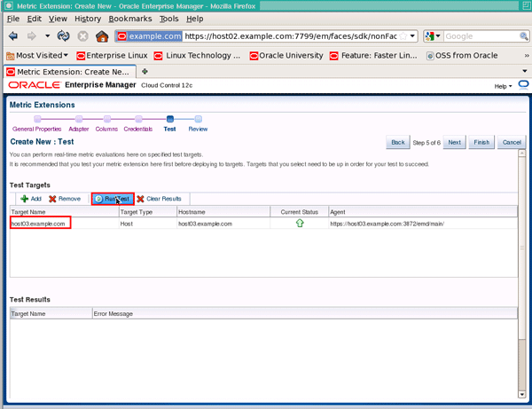Click the Back wizard button
532x409 pixels.
tap(398, 142)
